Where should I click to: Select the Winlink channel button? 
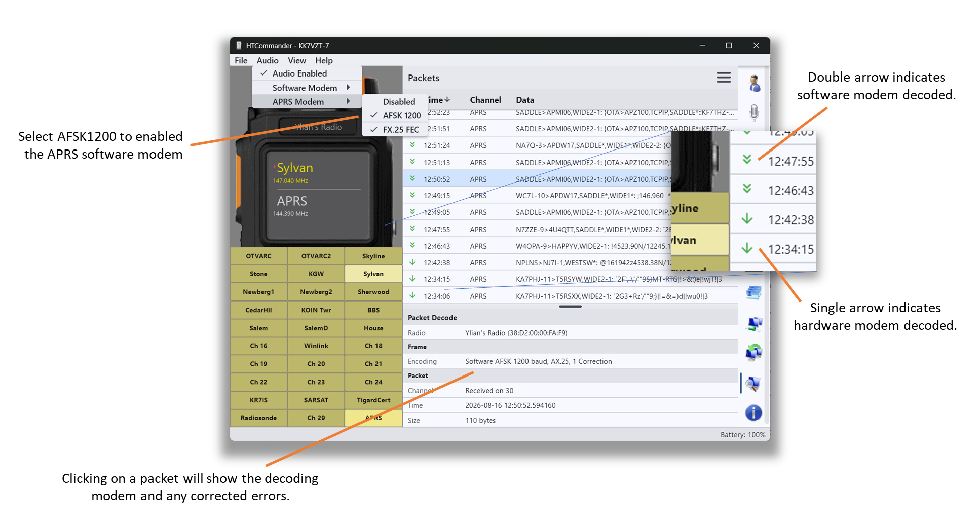click(x=316, y=346)
